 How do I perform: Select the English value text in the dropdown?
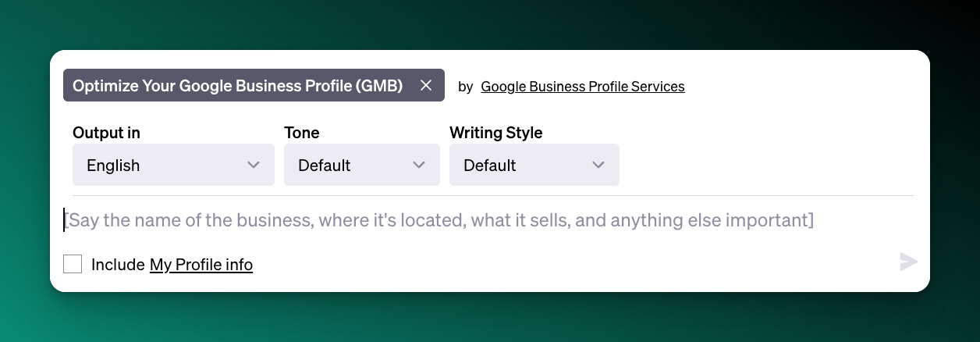pos(113,166)
